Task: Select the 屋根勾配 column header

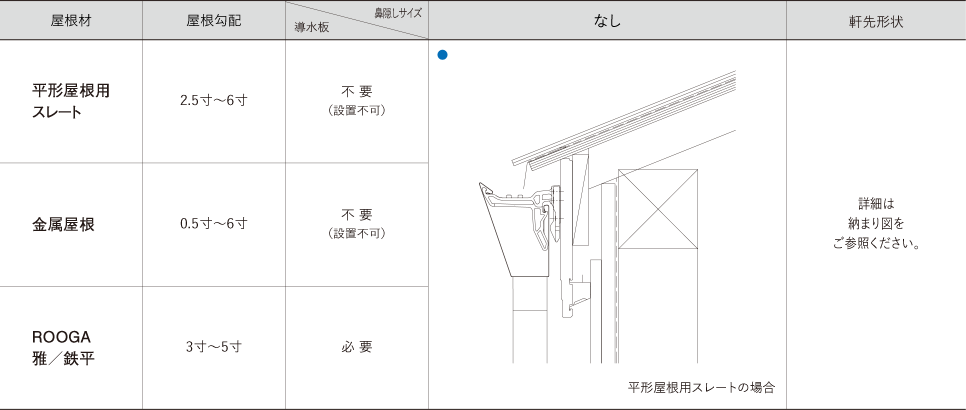Action: click(x=213, y=21)
